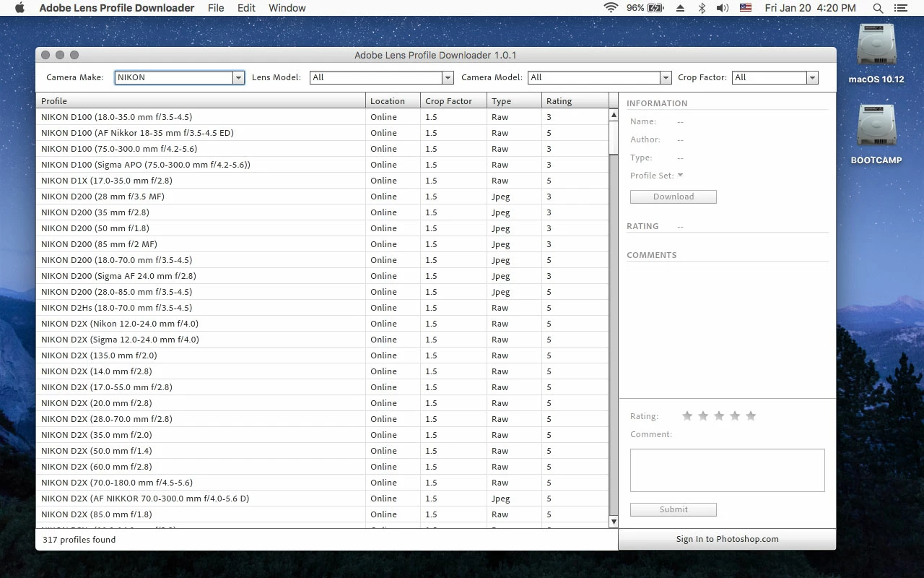
Task: Select NIKON D100 (18.0-35.0 mm f/3.5-4.5) row
Action: pos(322,117)
